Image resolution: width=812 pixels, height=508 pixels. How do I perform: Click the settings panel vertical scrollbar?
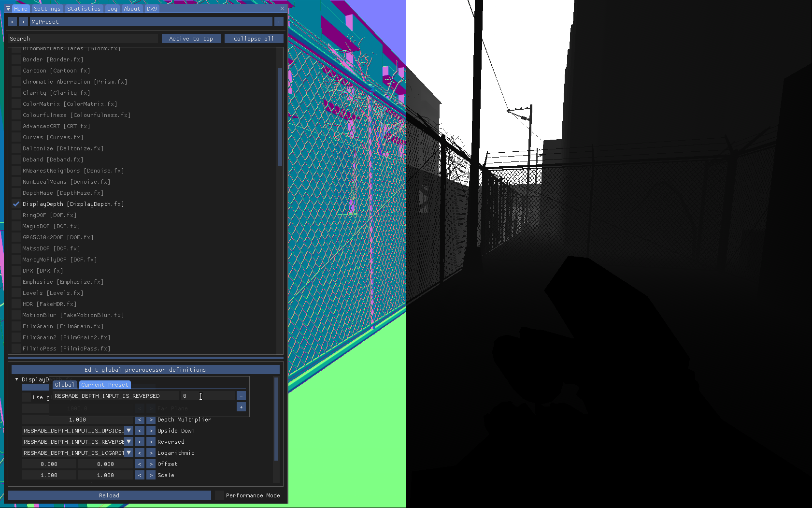tap(276, 420)
